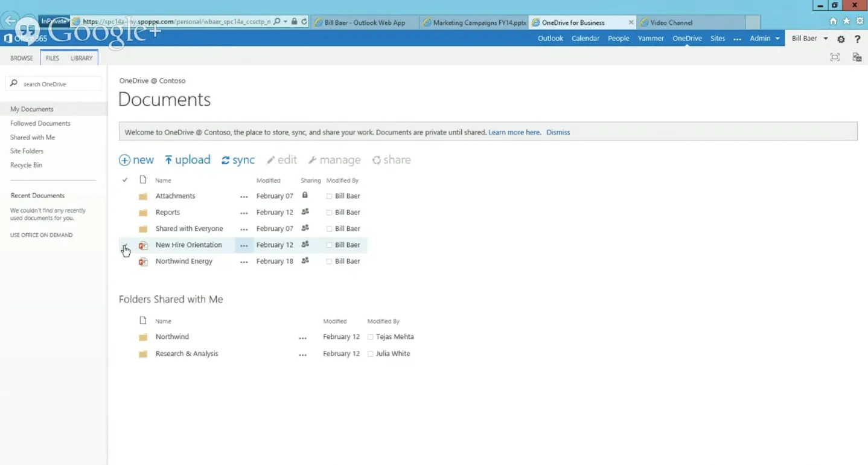Viewport: 868px width, 465px height.
Task: Open the Recycle Bin navigation link
Action: [26, 165]
